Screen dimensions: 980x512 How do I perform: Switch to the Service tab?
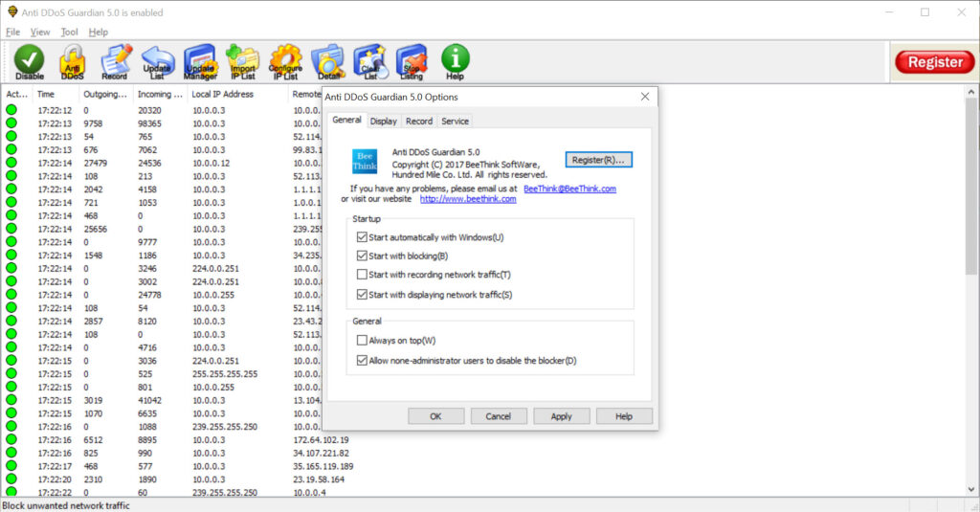coord(455,122)
